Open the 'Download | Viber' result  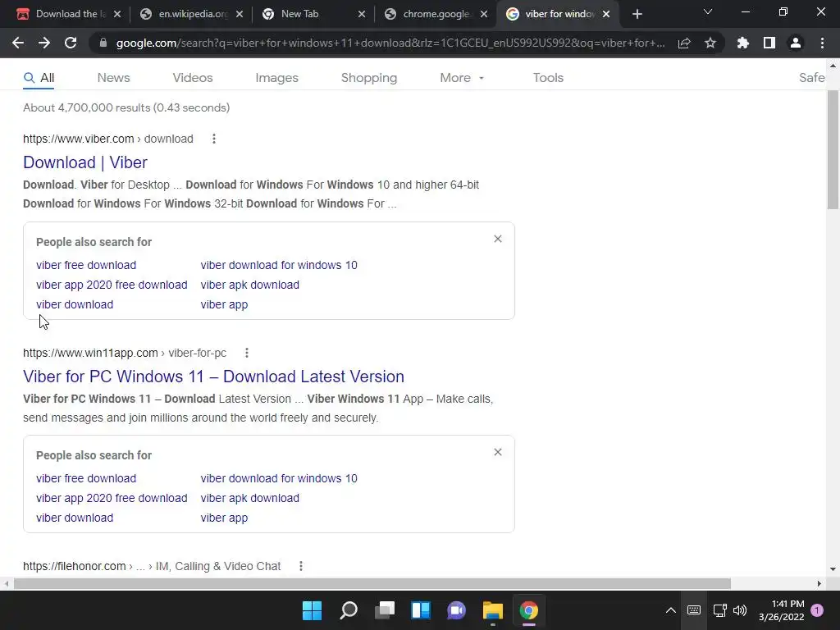(x=85, y=162)
